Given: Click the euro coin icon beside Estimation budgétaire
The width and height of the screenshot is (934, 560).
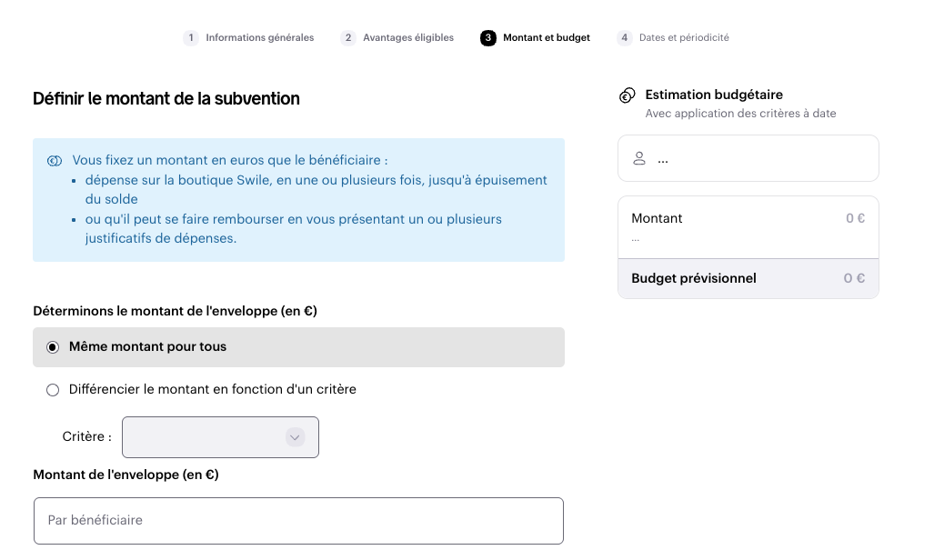Looking at the screenshot, I should click(628, 95).
